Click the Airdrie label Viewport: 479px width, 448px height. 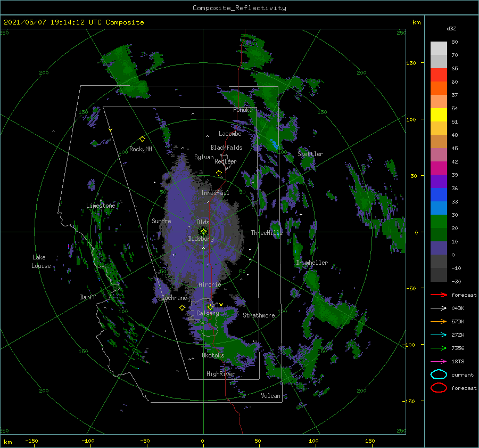pos(210,284)
